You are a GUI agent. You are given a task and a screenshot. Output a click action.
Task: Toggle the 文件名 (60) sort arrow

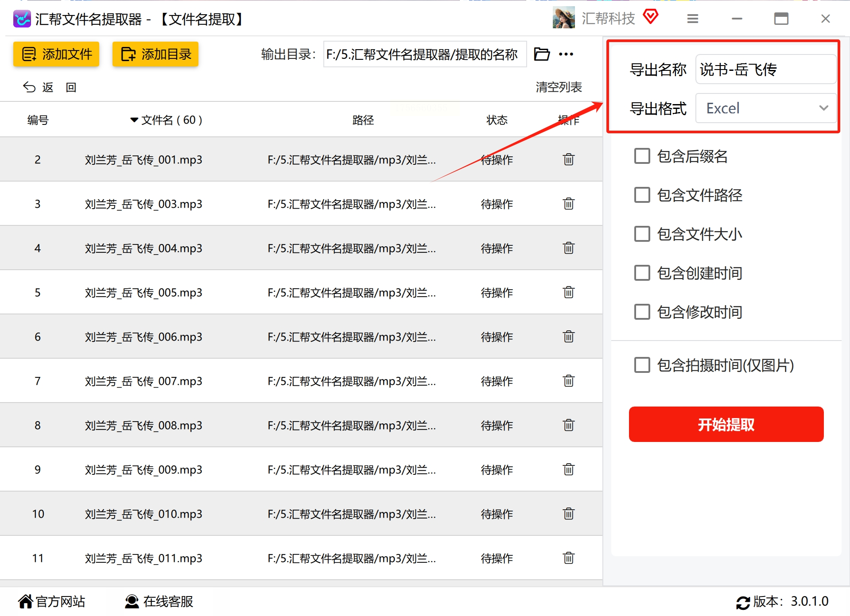134,120
